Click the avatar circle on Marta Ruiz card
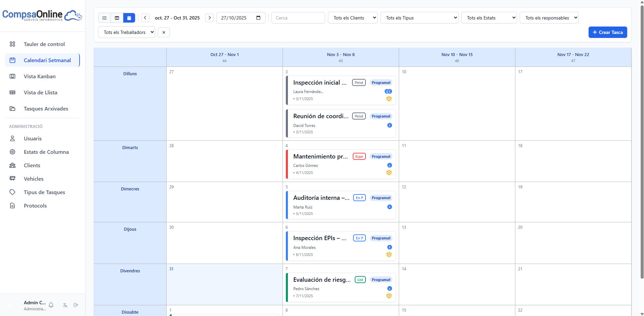 click(x=390, y=207)
